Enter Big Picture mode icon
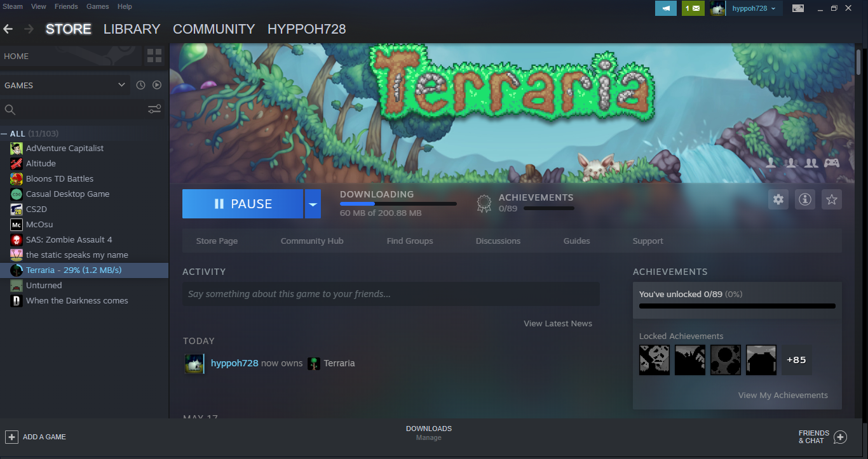This screenshot has height=459, width=868. (x=797, y=8)
